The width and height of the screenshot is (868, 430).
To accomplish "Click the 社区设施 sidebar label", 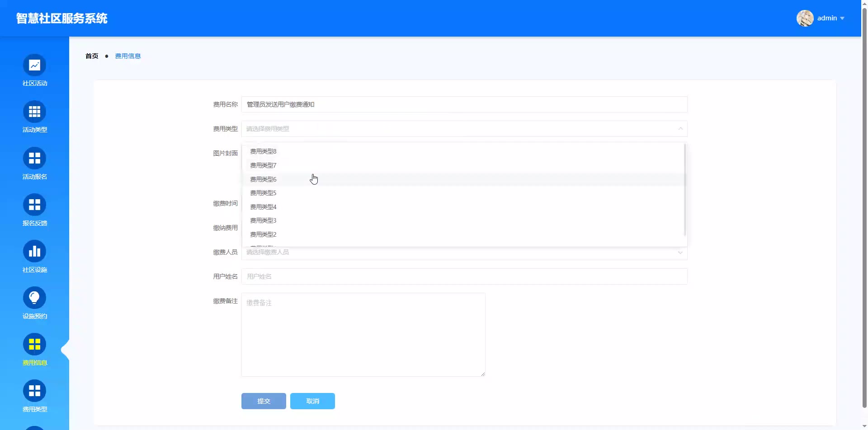I will (x=35, y=270).
